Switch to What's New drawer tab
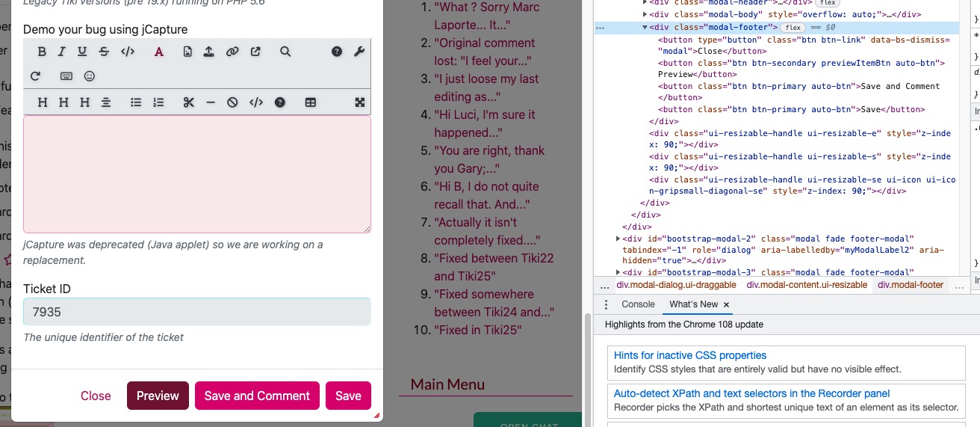The image size is (980, 427). tap(693, 304)
